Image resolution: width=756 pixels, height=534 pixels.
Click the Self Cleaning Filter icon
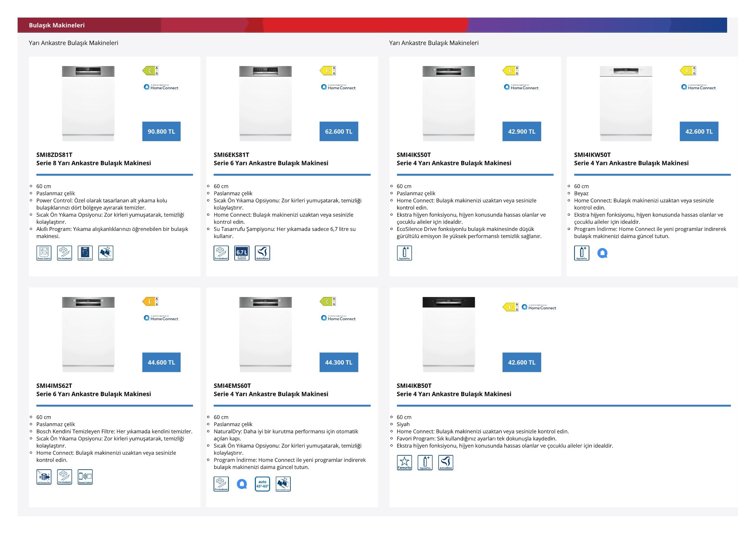coord(44,477)
